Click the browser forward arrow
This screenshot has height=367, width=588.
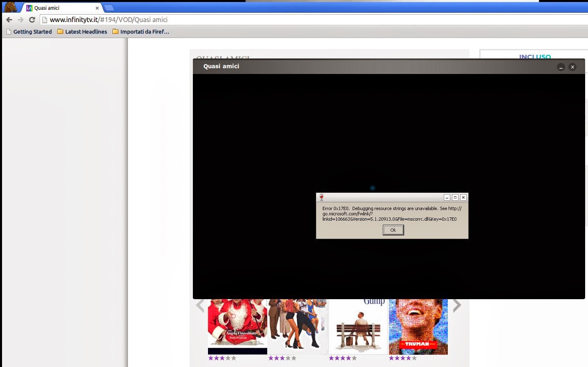coord(20,20)
